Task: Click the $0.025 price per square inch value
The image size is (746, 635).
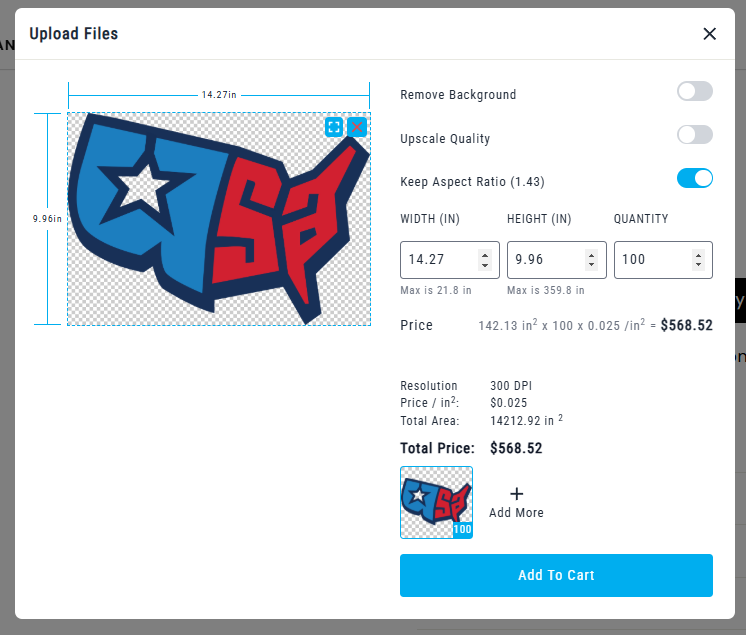Action: (509, 403)
